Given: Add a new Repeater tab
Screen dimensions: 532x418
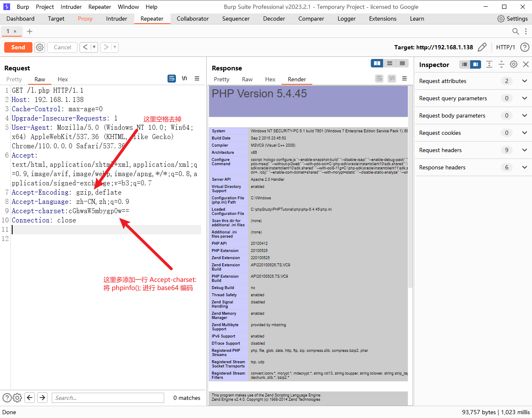Looking at the screenshot, I should pyautogui.click(x=29, y=31).
